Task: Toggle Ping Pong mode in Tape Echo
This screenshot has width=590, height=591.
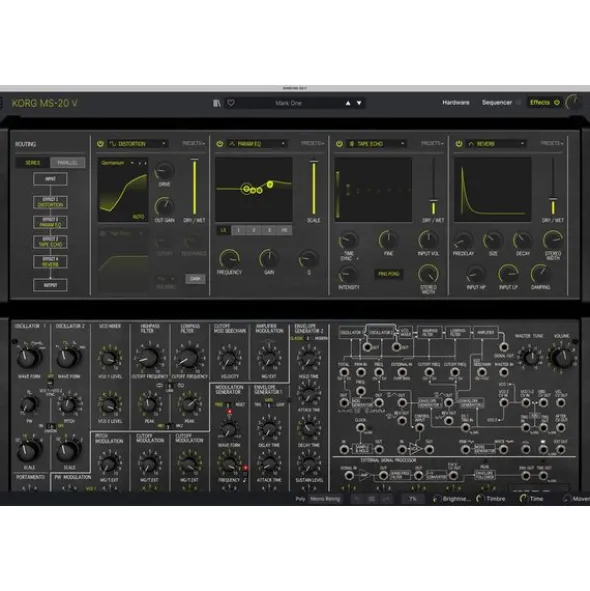Action: coord(388,274)
